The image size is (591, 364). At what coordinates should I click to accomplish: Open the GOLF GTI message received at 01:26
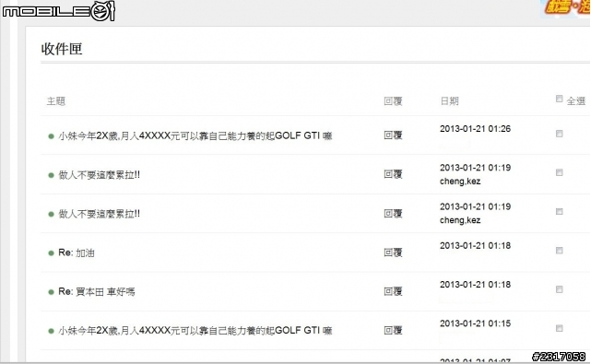tap(195, 135)
